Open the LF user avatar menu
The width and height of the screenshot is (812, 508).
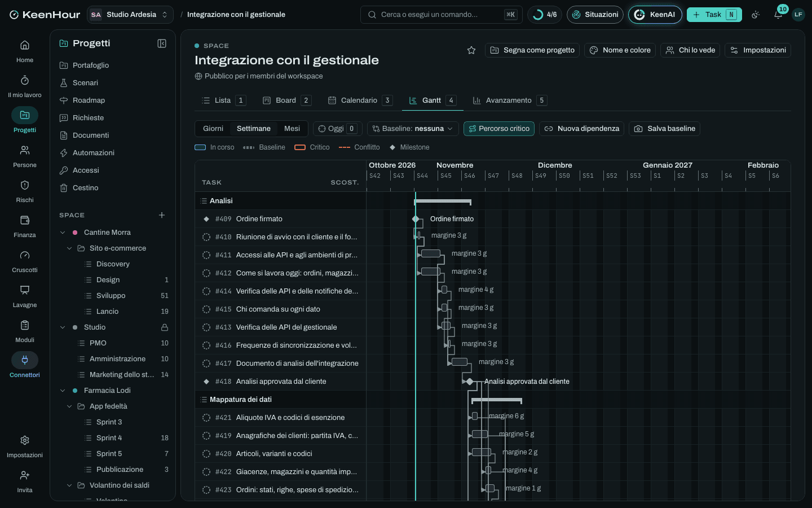pyautogui.click(x=798, y=15)
